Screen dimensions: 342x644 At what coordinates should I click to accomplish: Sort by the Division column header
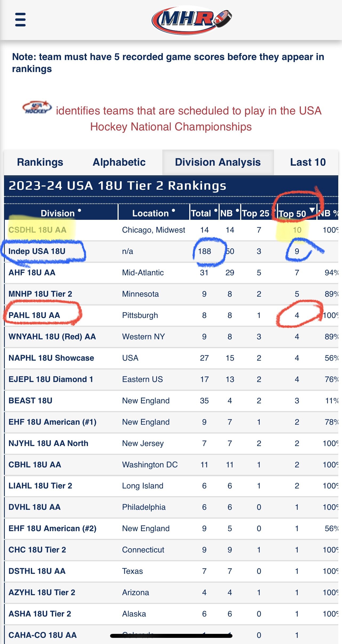[x=61, y=213]
